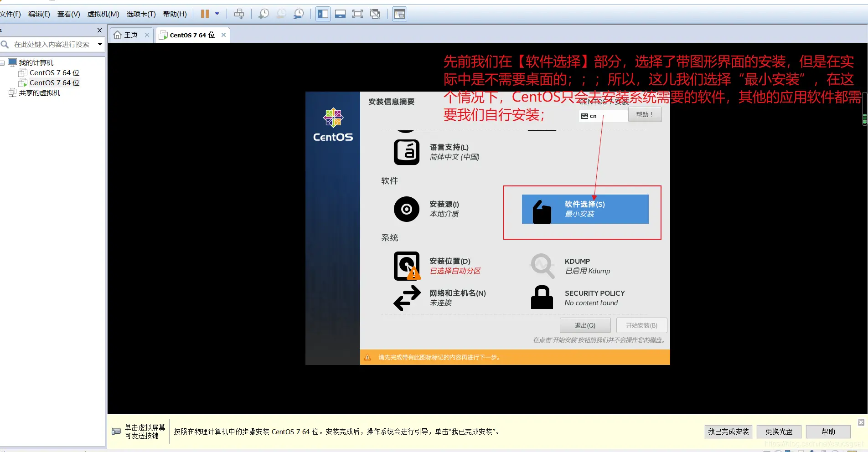Open 安装源(I) installation source
Image resolution: width=868 pixels, height=452 pixels.
(x=427, y=209)
